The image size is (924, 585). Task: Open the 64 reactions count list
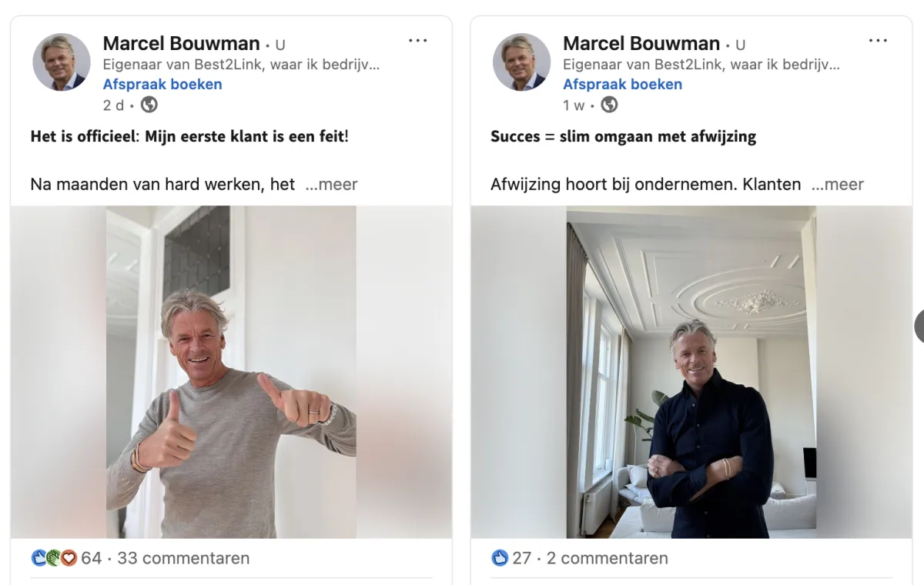(92, 558)
